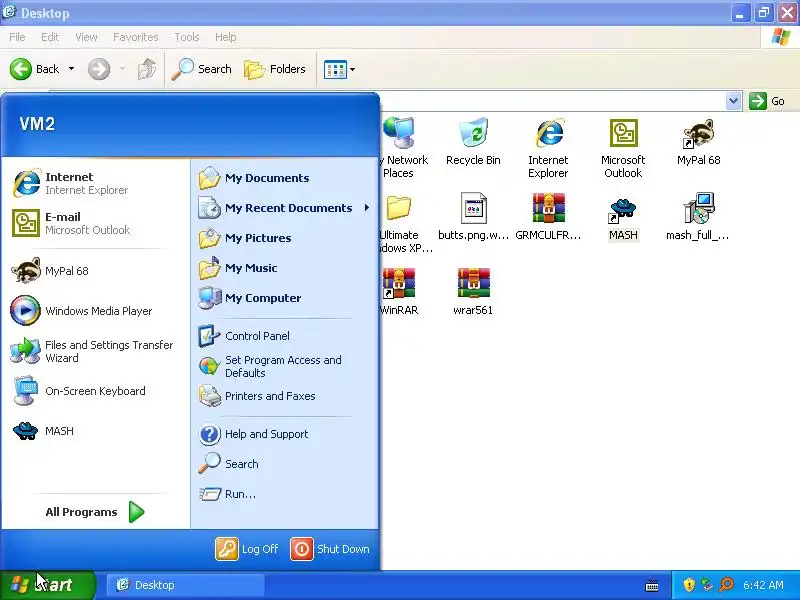This screenshot has height=600, width=800.
Task: Select the Internet Explorer desktop icon
Action: [548, 148]
